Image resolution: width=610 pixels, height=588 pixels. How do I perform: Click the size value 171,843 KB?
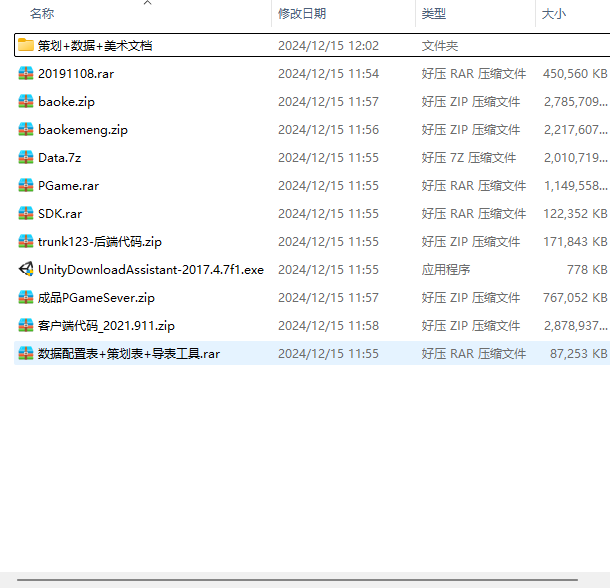click(x=575, y=242)
